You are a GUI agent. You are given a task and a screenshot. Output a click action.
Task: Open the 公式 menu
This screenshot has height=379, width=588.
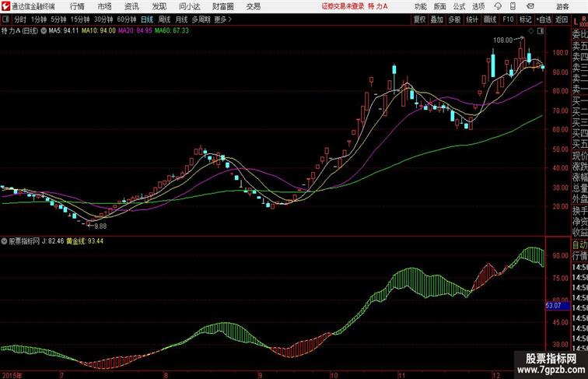(459, 6)
